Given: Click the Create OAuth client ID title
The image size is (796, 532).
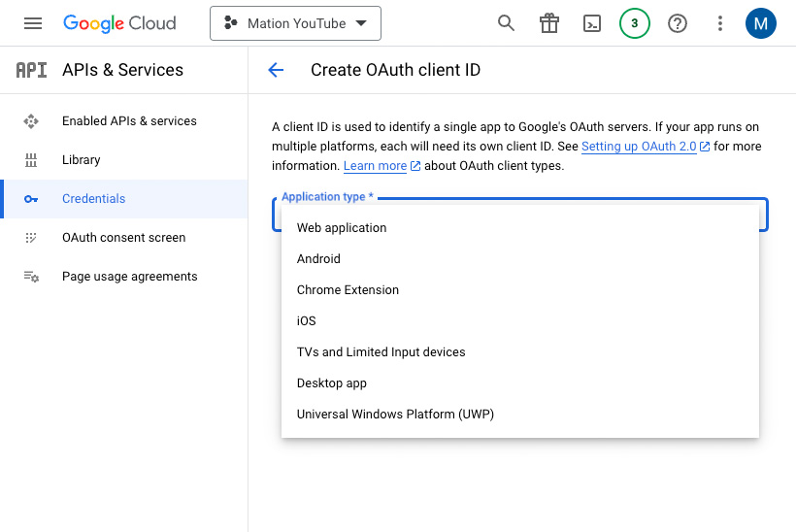Looking at the screenshot, I should pos(395,70).
